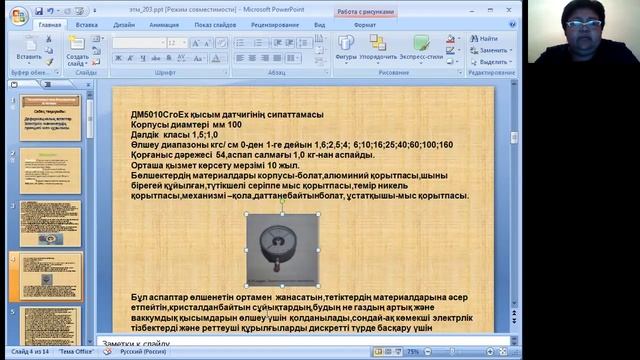Toggle underline Ч formatting
The height and width of the screenshot is (360, 640).
[x=143, y=58]
